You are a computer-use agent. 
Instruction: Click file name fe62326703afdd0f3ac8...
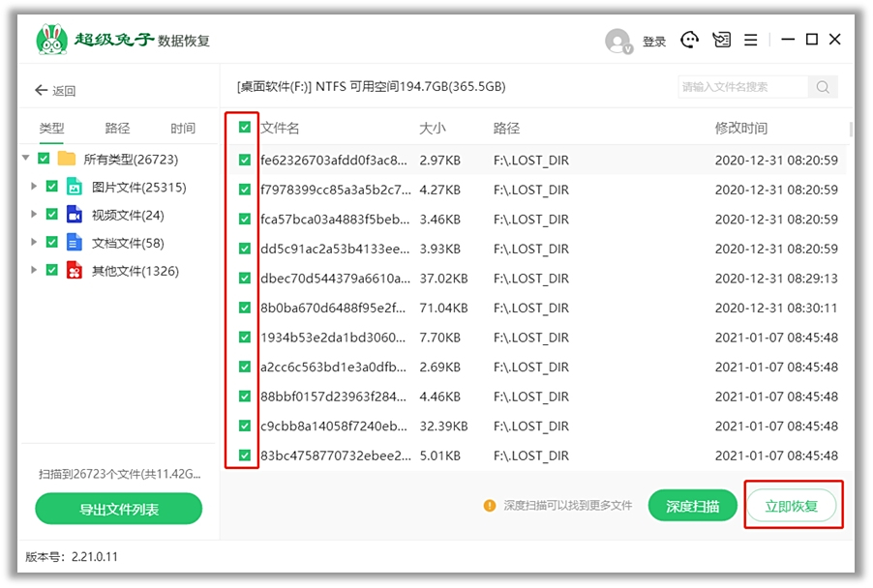click(x=334, y=161)
